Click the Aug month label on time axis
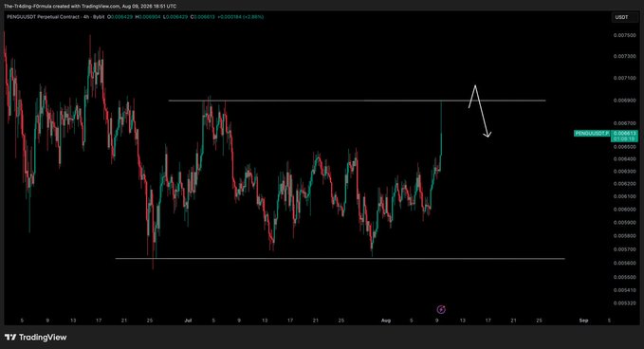This screenshot has height=349, width=644. pos(386,321)
